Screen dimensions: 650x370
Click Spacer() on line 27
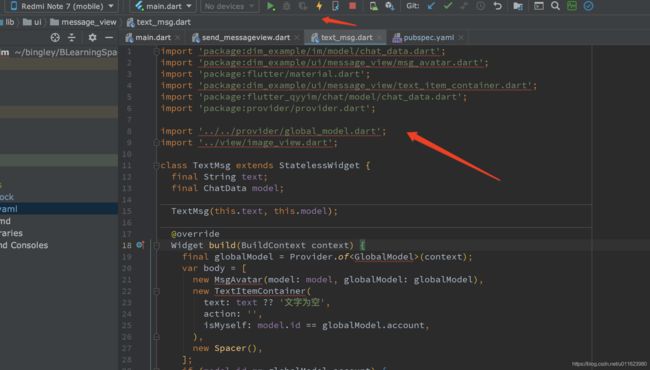[235, 348]
